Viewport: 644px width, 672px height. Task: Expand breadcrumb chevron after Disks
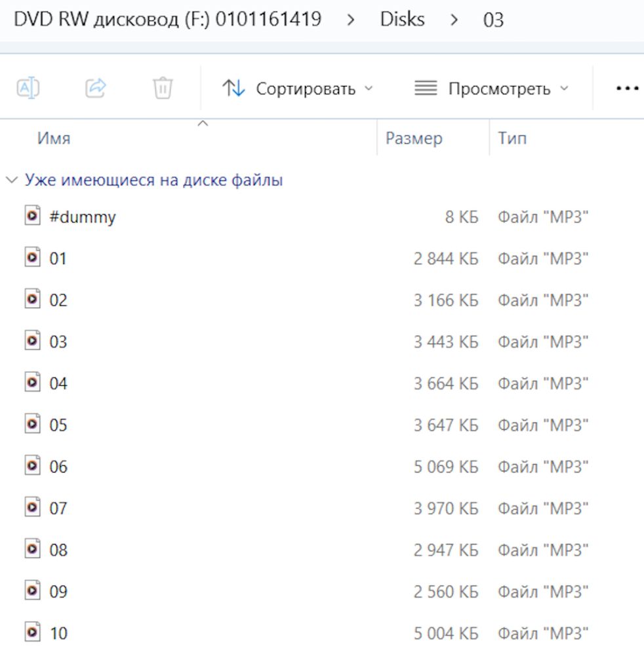pyautogui.click(x=454, y=20)
